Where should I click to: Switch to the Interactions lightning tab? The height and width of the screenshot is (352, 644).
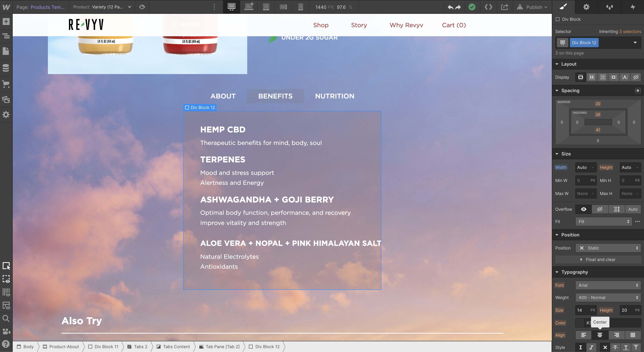tap(632, 7)
